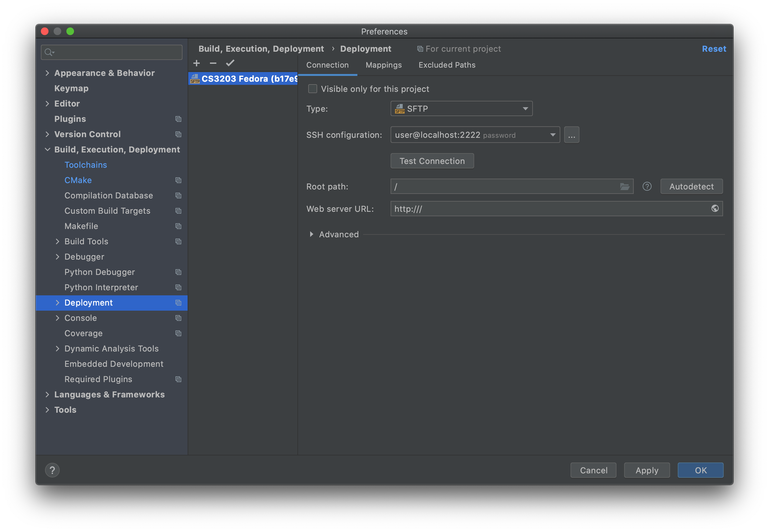Mark server as default with checkmark icon
The image size is (769, 532).
[x=230, y=63]
